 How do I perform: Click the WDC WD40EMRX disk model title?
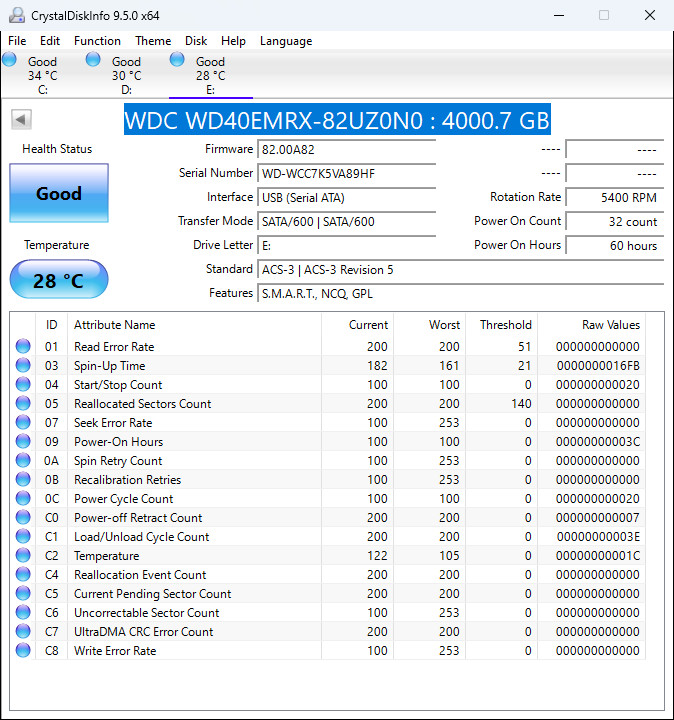[337, 120]
